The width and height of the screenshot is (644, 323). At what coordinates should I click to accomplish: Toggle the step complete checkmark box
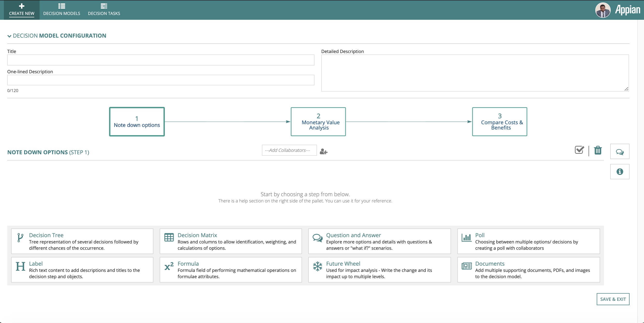pyautogui.click(x=579, y=150)
